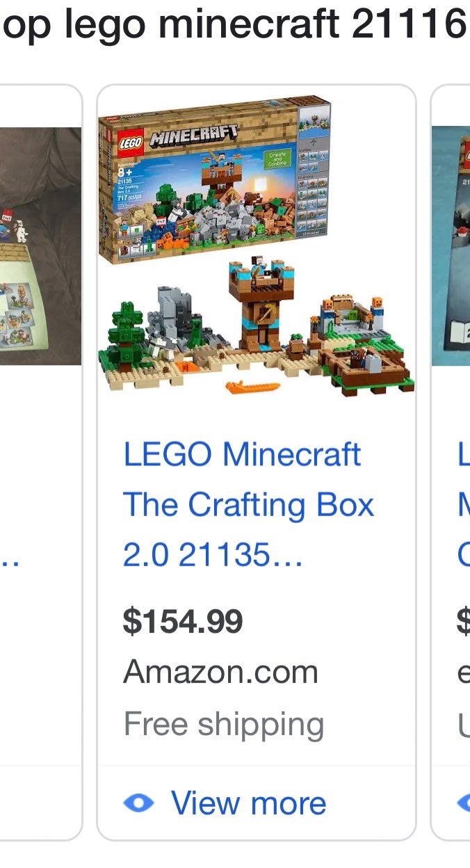Select the $154.99 price
Image resolution: width=470 pixels, height=868 pixels.
183,621
